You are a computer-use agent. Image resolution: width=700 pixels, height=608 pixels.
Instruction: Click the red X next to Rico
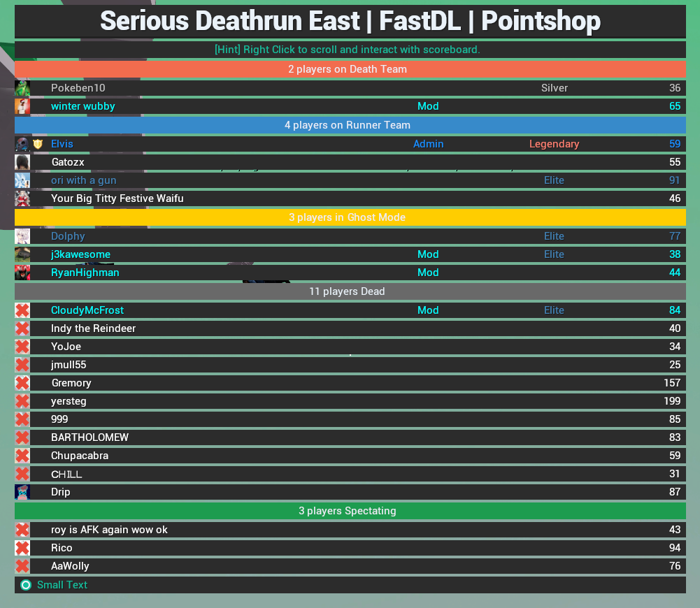(x=22, y=548)
